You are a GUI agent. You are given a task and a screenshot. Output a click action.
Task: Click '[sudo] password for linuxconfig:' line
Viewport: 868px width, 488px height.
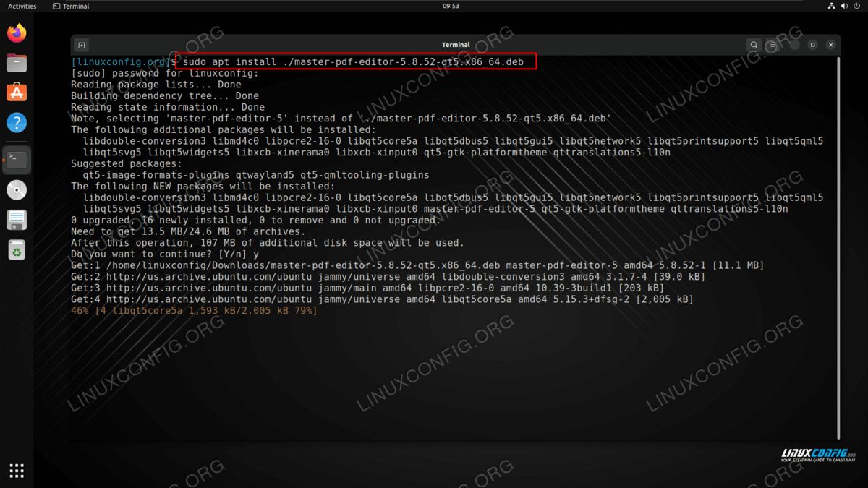pyautogui.click(x=164, y=73)
